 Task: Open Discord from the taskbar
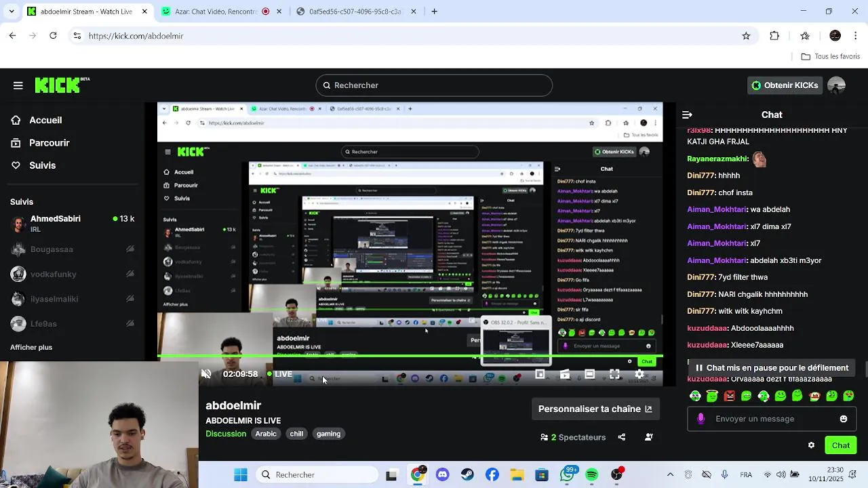443,475
